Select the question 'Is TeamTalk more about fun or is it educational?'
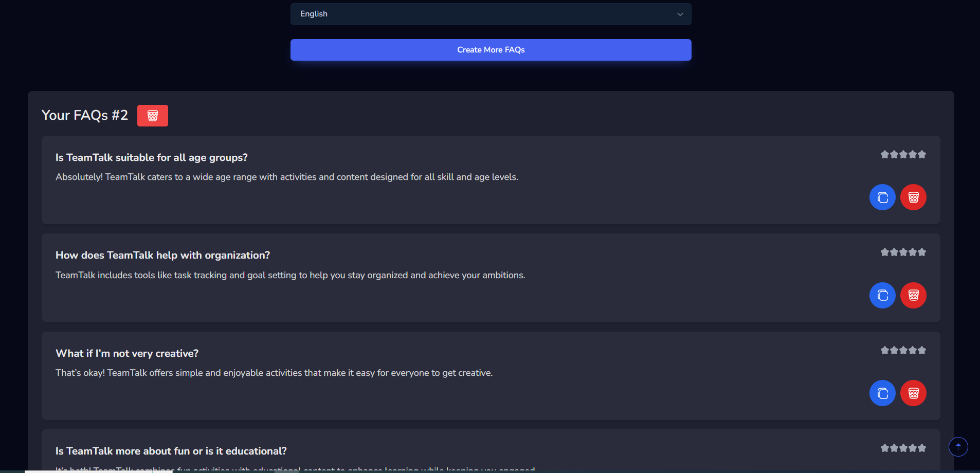The height and width of the screenshot is (473, 980). click(171, 451)
